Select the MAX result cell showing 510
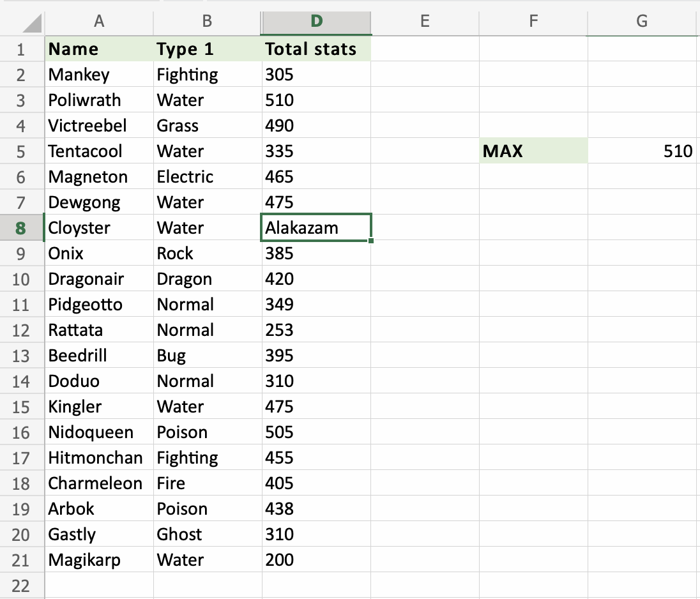The image size is (700, 599). click(642, 151)
